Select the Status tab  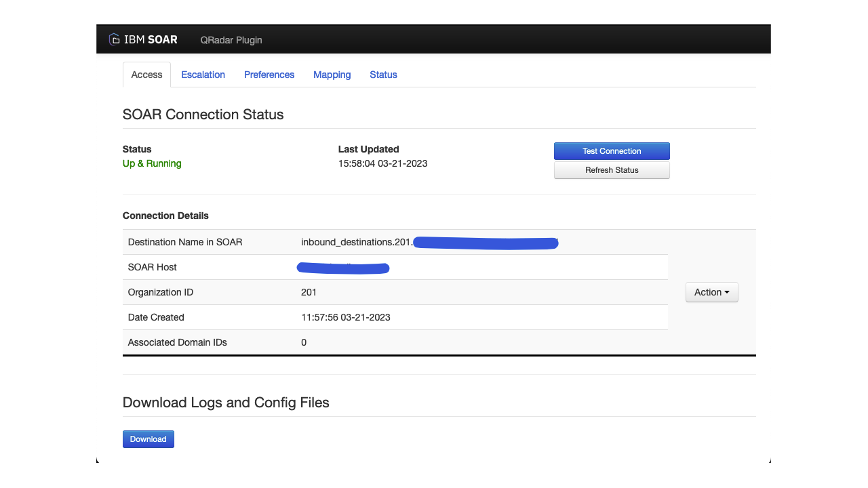point(383,75)
